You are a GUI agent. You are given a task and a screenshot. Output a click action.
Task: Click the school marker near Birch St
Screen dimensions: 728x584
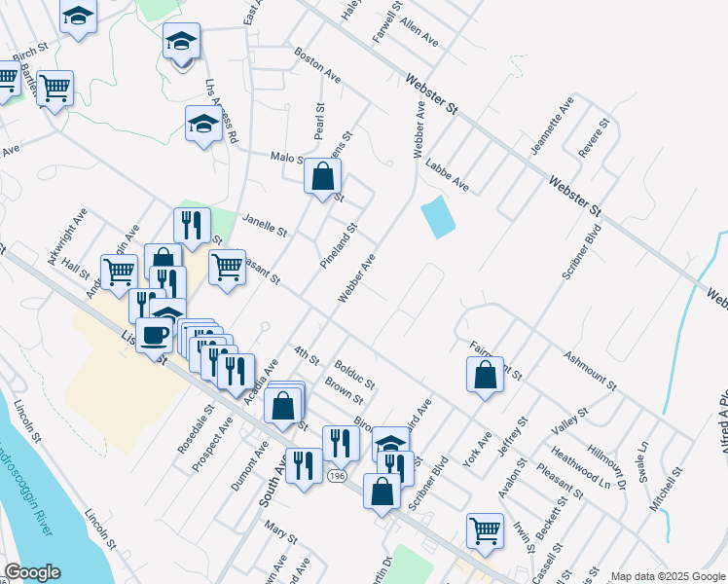pyautogui.click(x=79, y=18)
